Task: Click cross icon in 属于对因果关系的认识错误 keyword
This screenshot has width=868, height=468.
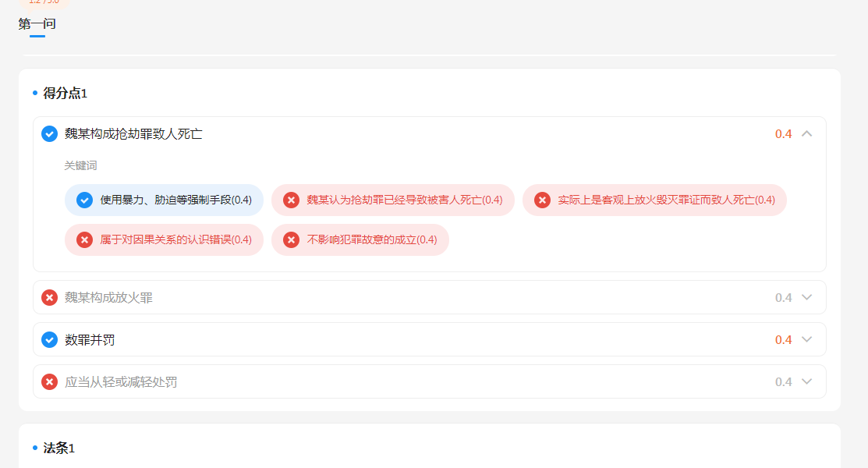Action: (x=84, y=239)
